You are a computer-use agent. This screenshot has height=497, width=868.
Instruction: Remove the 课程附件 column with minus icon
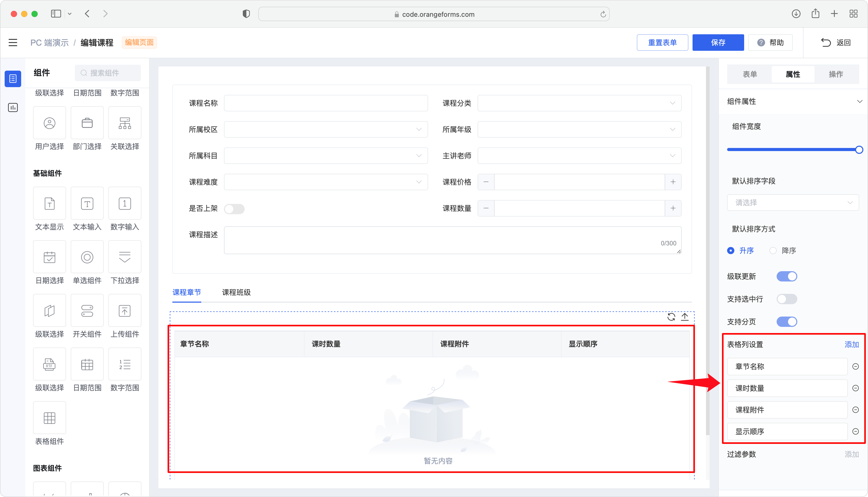click(855, 410)
